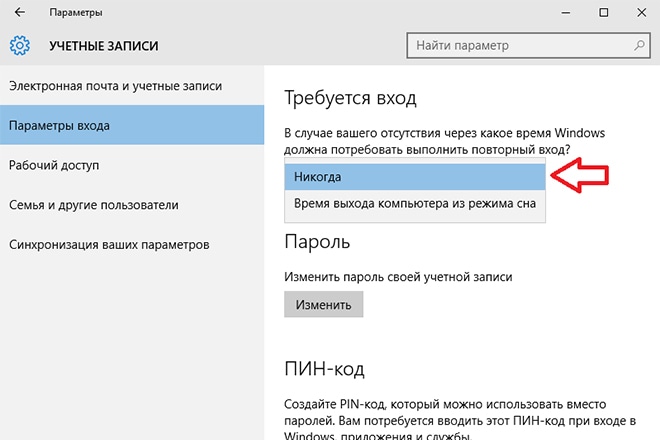Screen dimensions: 660x440
Task: Click the back arrow in title bar
Action: click(x=20, y=13)
